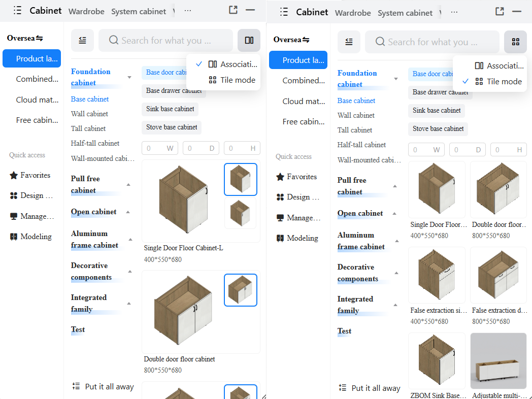532x399 pixels.
Task: Switch to System cabinet tab in left panel
Action: click(139, 12)
